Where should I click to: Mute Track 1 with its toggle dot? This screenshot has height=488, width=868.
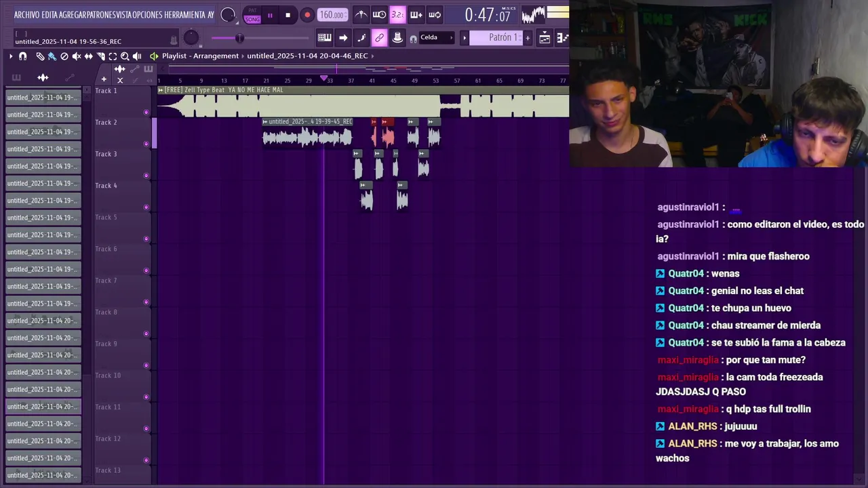pyautogui.click(x=146, y=113)
